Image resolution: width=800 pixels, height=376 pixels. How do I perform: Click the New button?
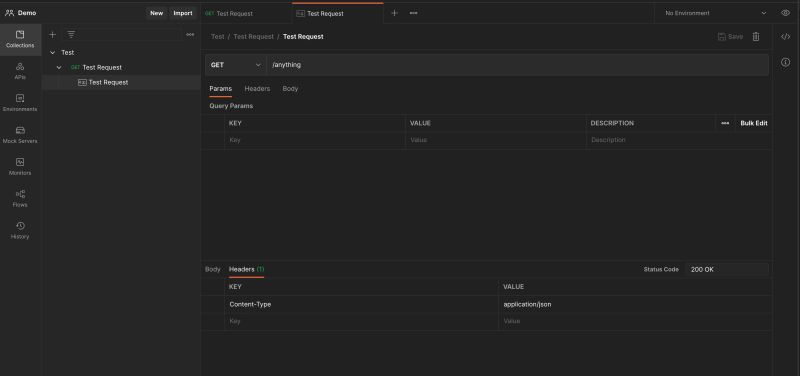[x=157, y=13]
